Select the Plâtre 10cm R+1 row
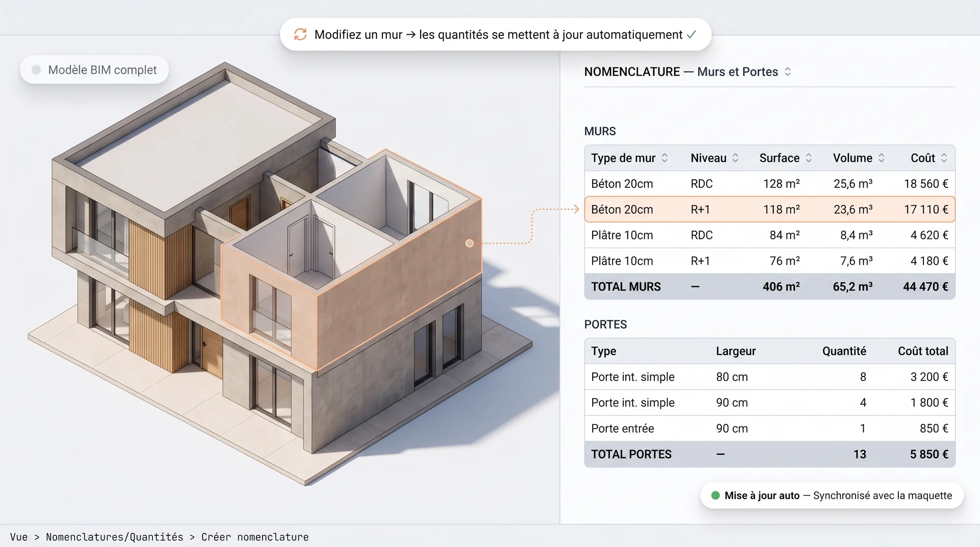Screen dimensions: 980x547 [x=770, y=261]
